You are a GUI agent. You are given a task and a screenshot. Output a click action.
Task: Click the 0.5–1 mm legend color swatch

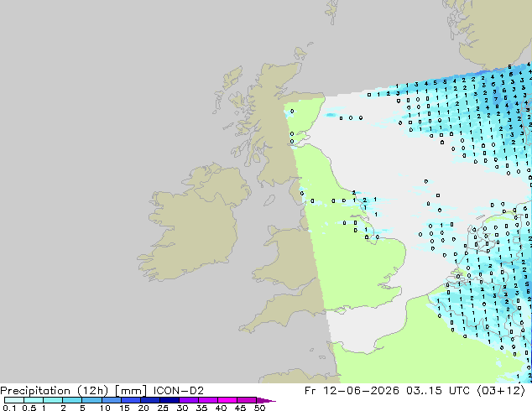(x=34, y=400)
